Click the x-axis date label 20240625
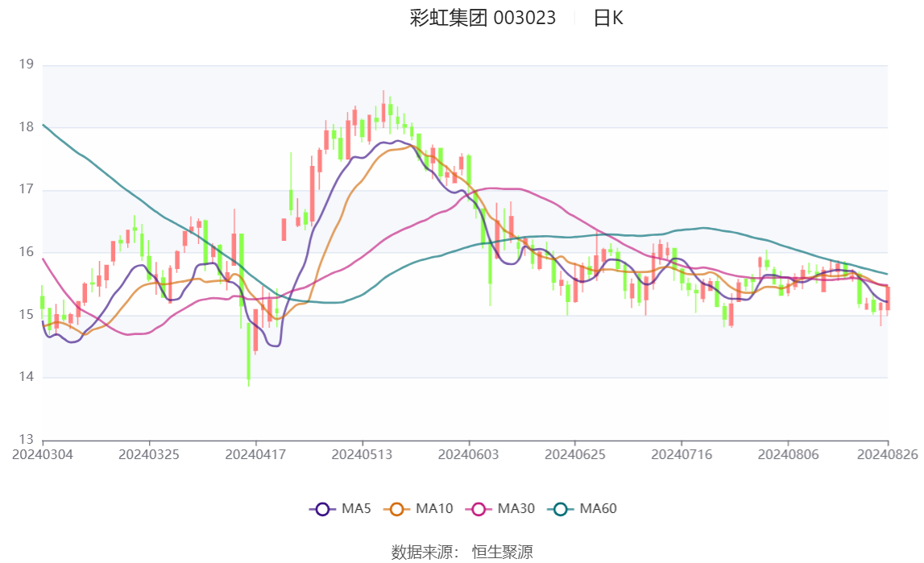Screen dimensions: 924x563 click(x=575, y=454)
